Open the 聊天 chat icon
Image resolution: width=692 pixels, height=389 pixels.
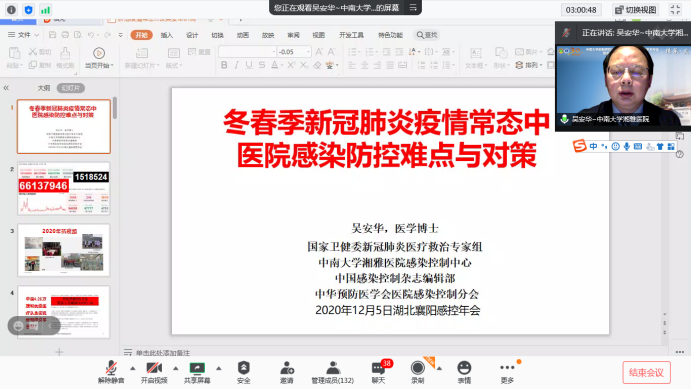[379, 372]
